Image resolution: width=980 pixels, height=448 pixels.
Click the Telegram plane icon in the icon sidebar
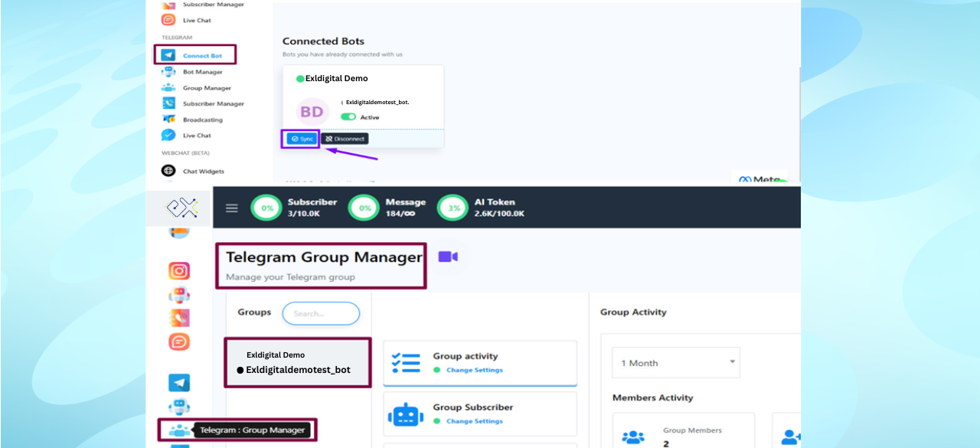179,383
